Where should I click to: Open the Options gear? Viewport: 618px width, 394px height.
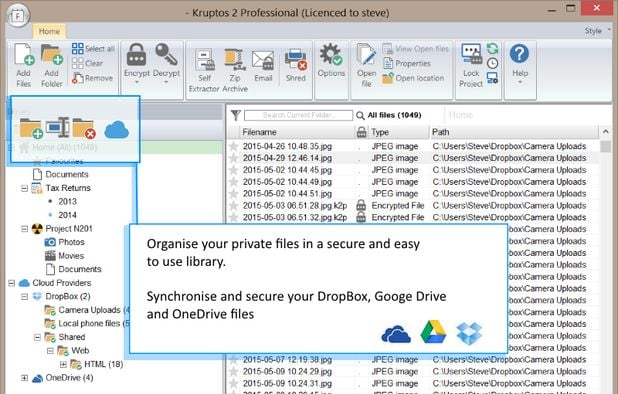coord(331,54)
